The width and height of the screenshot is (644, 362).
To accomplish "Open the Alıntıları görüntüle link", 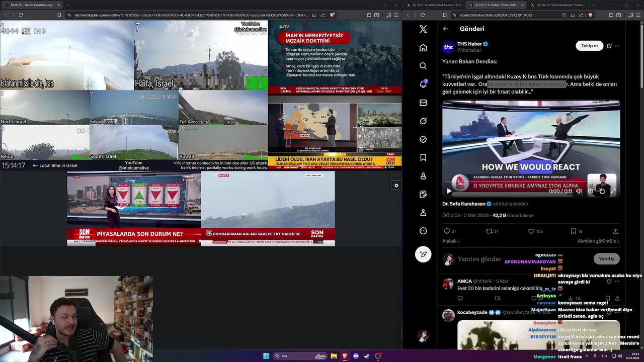I will pos(598,241).
